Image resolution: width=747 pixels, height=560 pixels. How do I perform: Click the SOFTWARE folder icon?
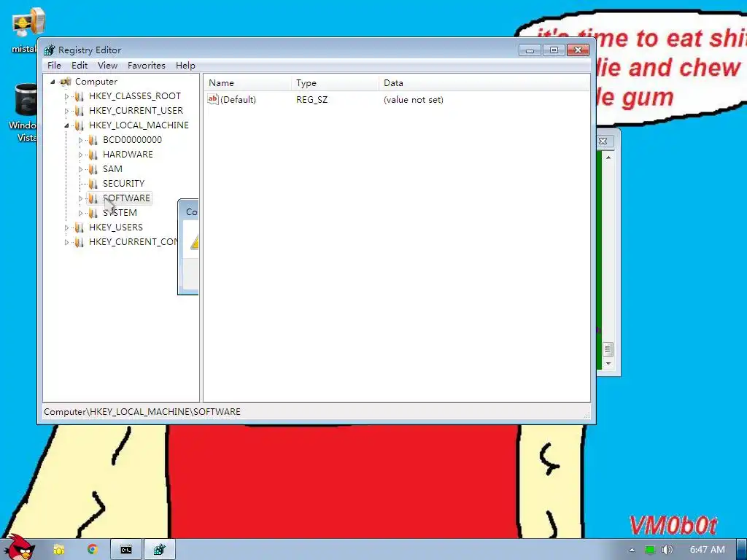point(93,198)
